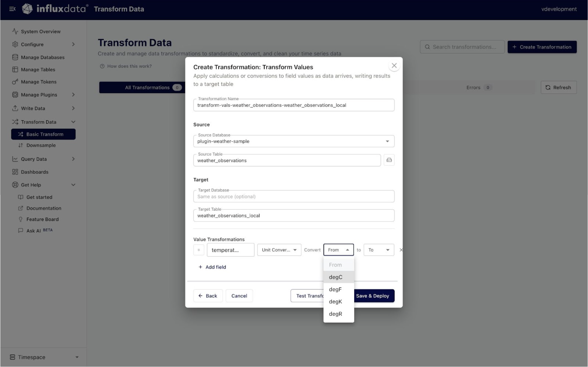Remove the temperature value transformation row
588x367 pixels.
401,250
